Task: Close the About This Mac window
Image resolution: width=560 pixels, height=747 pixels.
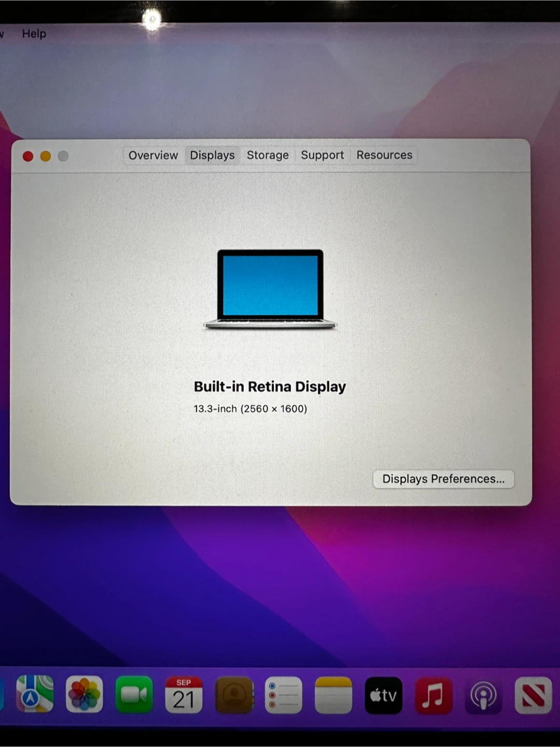Action: click(x=28, y=156)
